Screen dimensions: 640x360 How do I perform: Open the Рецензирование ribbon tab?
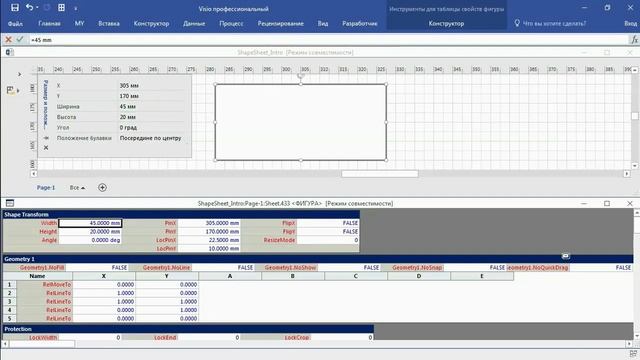point(280,24)
